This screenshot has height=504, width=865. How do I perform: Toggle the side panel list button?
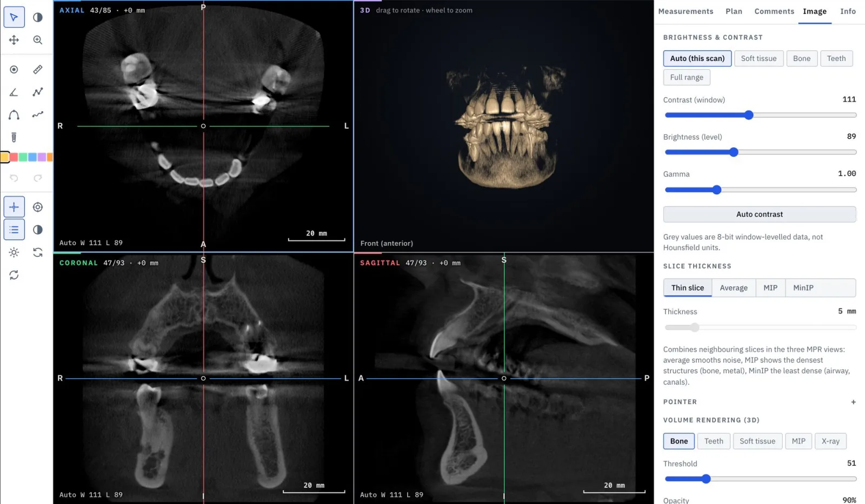pos(14,230)
